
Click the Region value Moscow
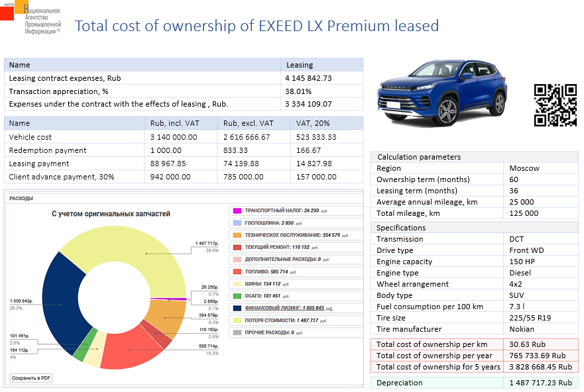pyautogui.click(x=524, y=168)
